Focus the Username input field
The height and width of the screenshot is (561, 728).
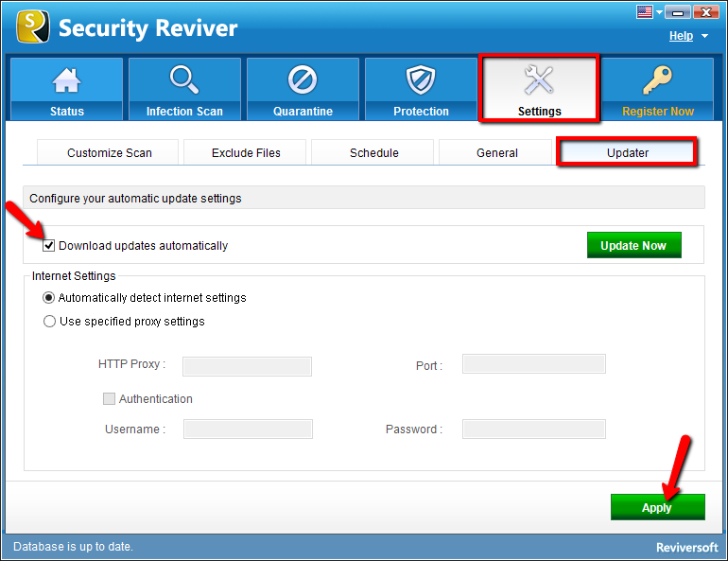248,429
